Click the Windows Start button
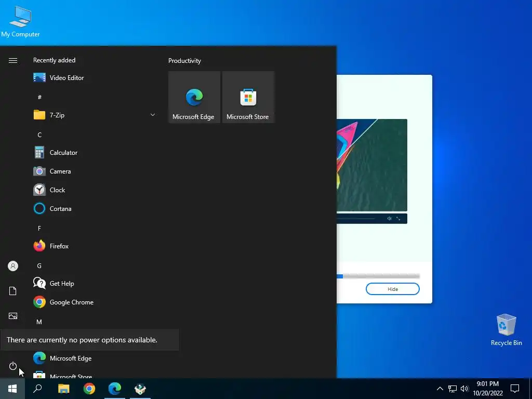Image resolution: width=532 pixels, height=399 pixels. click(12, 389)
